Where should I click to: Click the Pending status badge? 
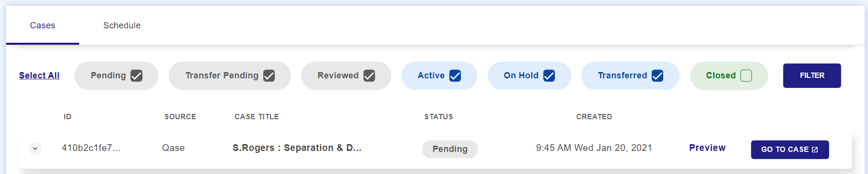click(x=450, y=149)
